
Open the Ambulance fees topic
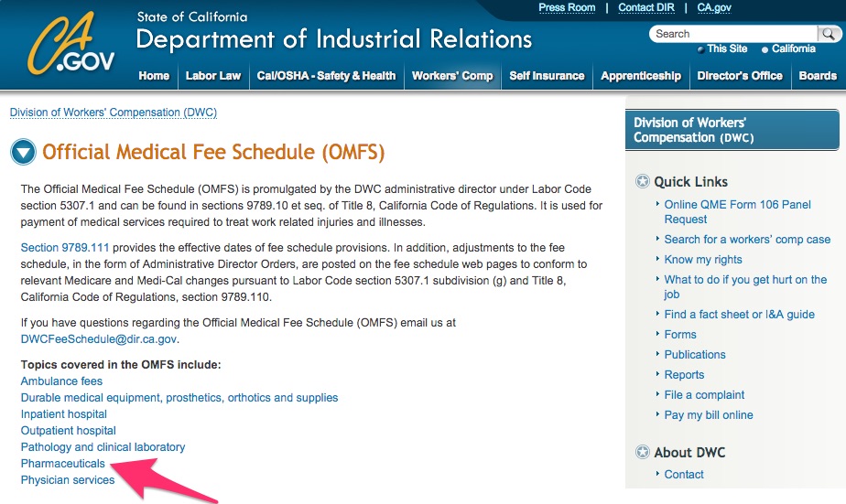(x=61, y=381)
